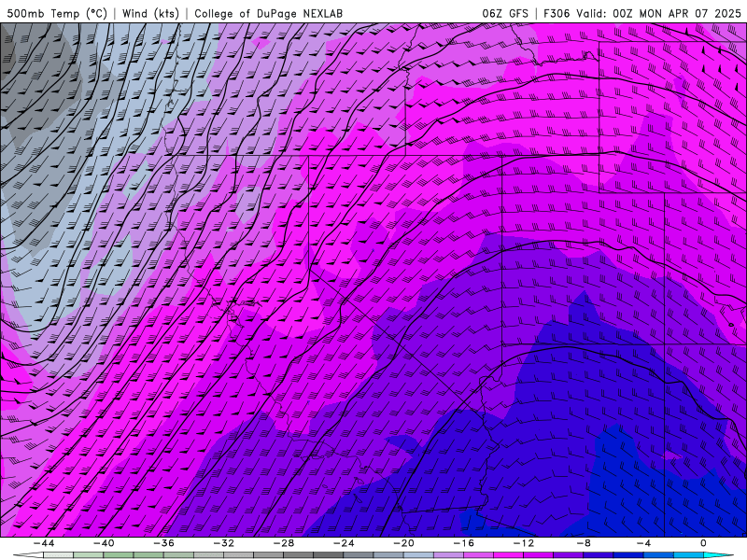The width and height of the screenshot is (747, 560).
Task: Click the 'F306 Valid: 00Z MON APR 07 2025' text
Action: (642, 13)
